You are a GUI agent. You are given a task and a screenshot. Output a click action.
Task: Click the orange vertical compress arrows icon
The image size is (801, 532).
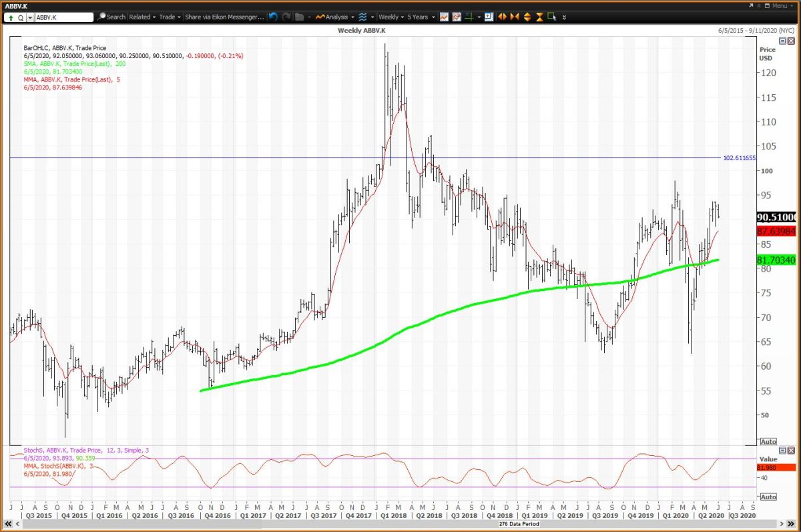click(539, 17)
